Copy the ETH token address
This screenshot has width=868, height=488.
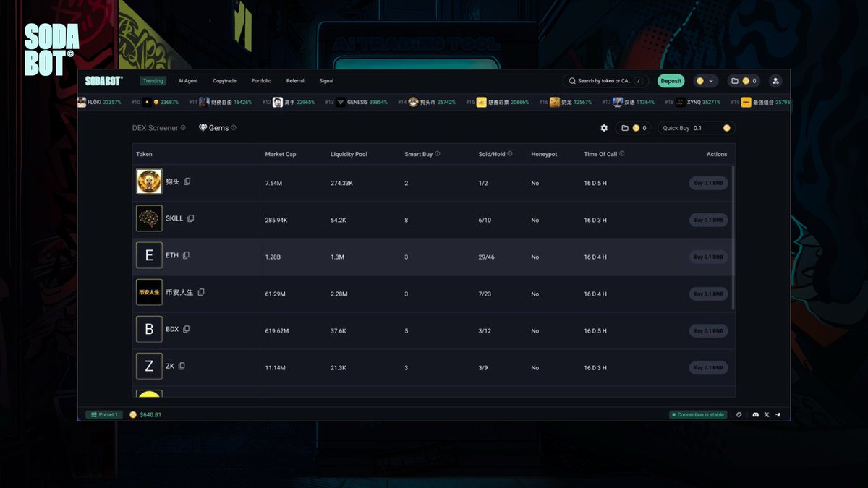[186, 255]
